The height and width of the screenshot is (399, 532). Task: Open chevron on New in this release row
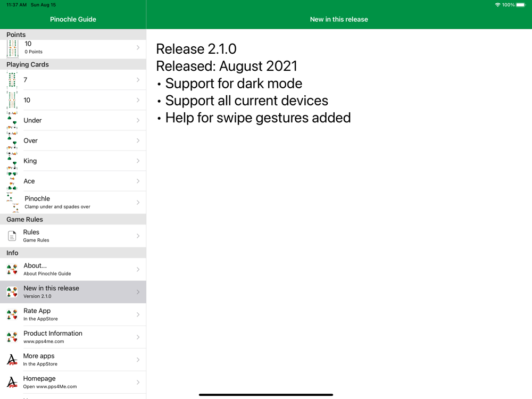[x=138, y=292]
